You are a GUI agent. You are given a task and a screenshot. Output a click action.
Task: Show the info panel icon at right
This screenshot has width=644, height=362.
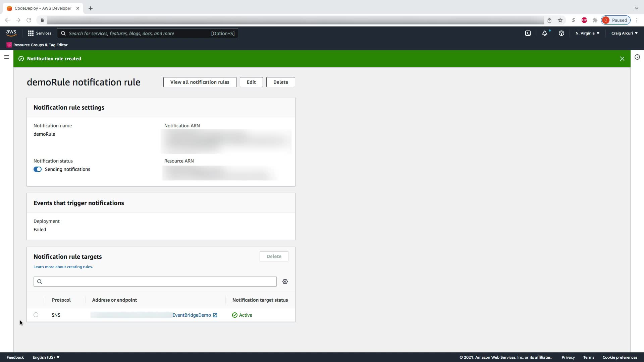[x=637, y=57]
